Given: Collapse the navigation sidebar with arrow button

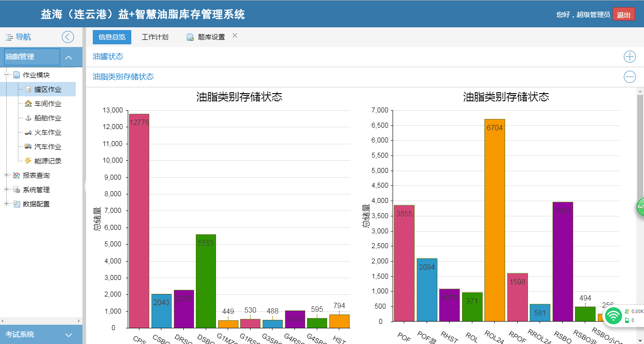Looking at the screenshot, I should pos(68,37).
